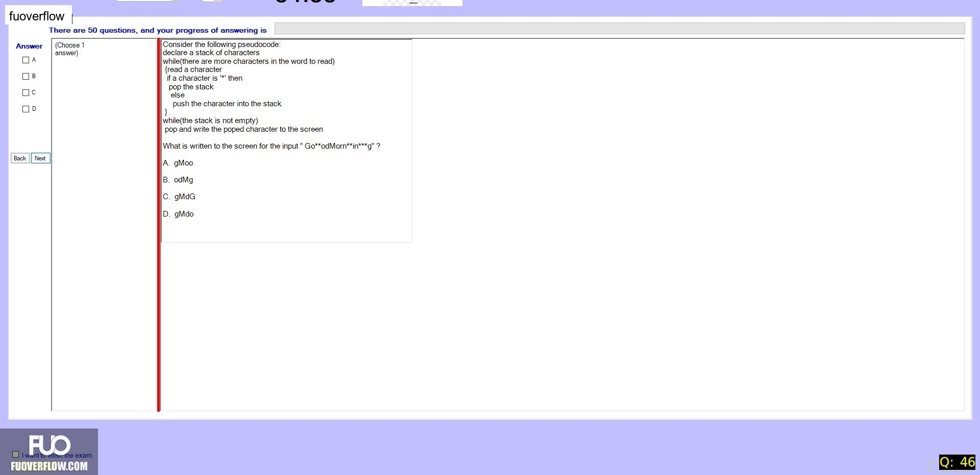Click the line 'pop the stack'
Image resolution: width=980 pixels, height=475 pixels.
click(191, 87)
